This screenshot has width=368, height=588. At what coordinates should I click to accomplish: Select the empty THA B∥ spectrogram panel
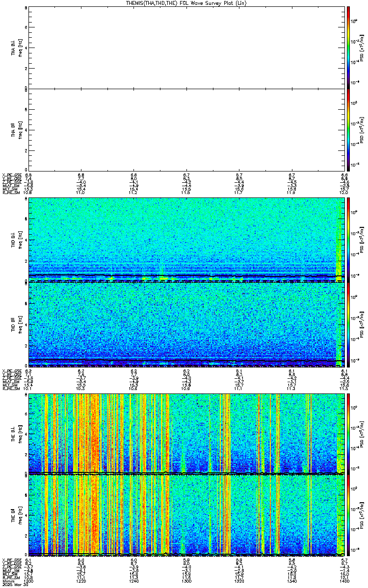pyautogui.click(x=185, y=130)
